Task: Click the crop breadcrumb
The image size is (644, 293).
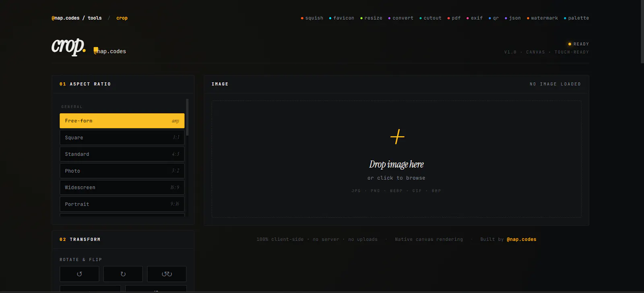Action: [122, 18]
